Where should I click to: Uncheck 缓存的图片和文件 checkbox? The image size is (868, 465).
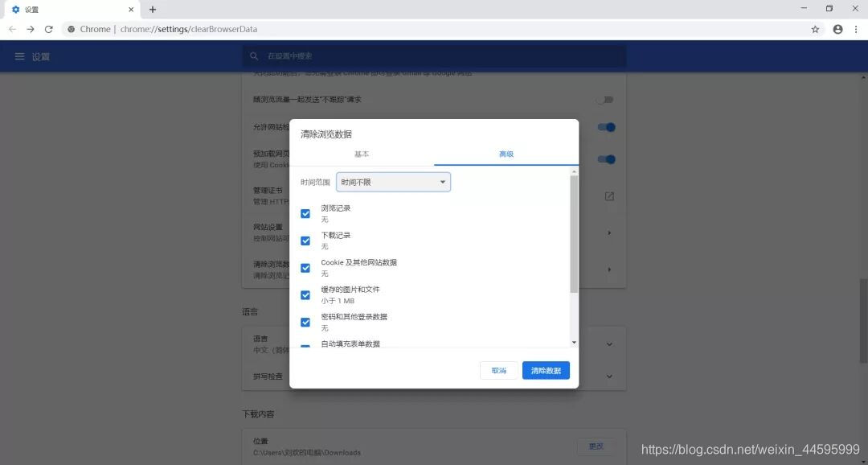point(305,295)
